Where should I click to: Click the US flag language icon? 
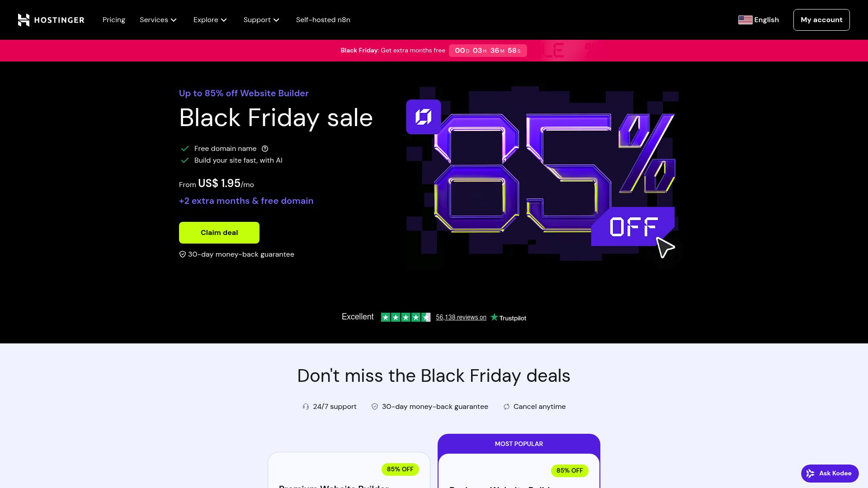745,20
